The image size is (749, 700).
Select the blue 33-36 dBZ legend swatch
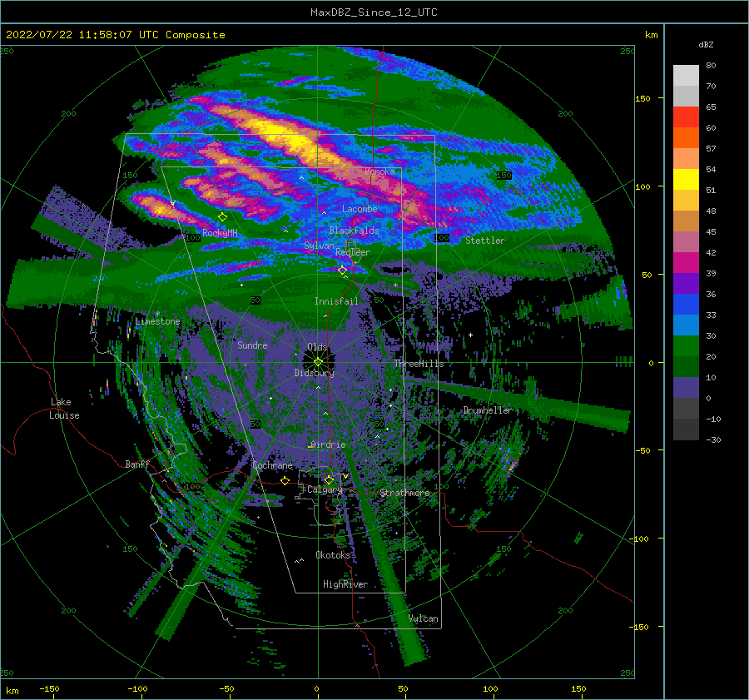686,305
